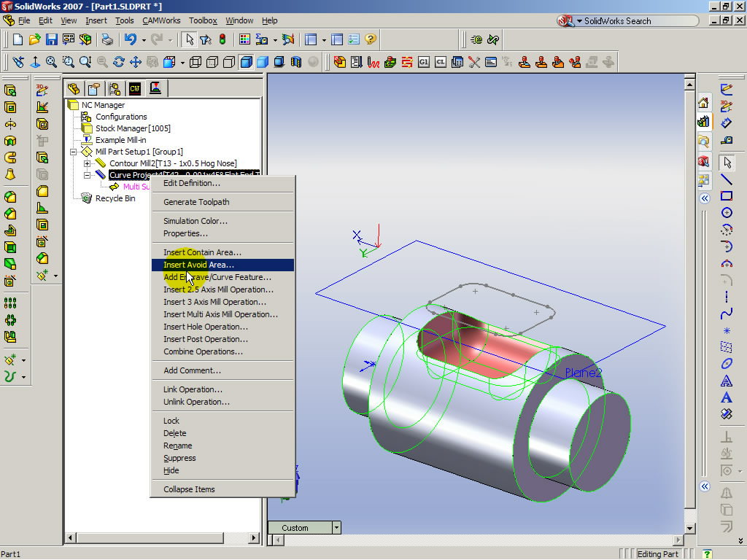
Task: Switch to the FeatureManager design tree tab
Action: point(74,88)
